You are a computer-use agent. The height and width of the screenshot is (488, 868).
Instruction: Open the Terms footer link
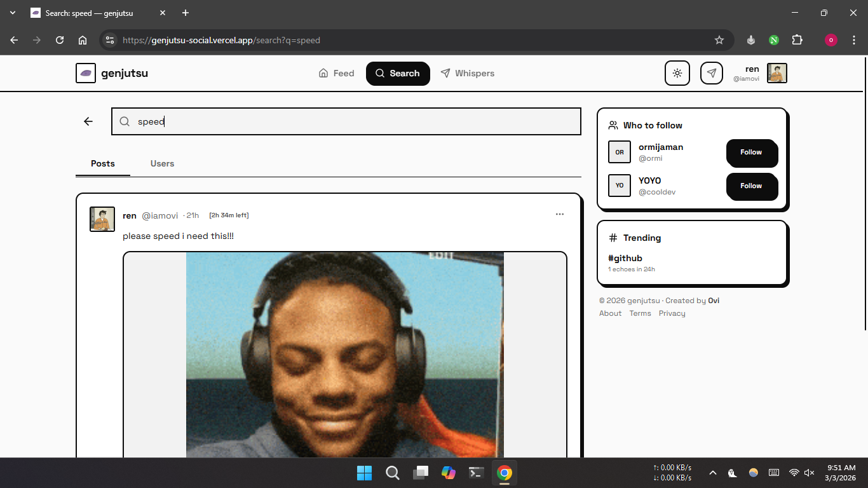641,313
